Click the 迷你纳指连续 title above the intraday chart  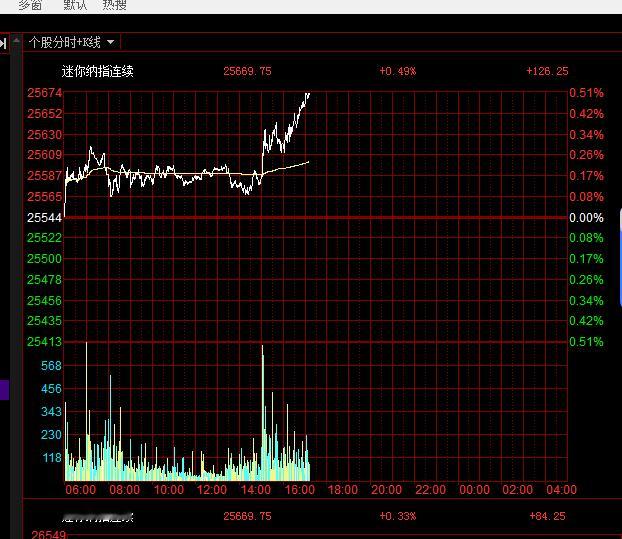(x=98, y=71)
